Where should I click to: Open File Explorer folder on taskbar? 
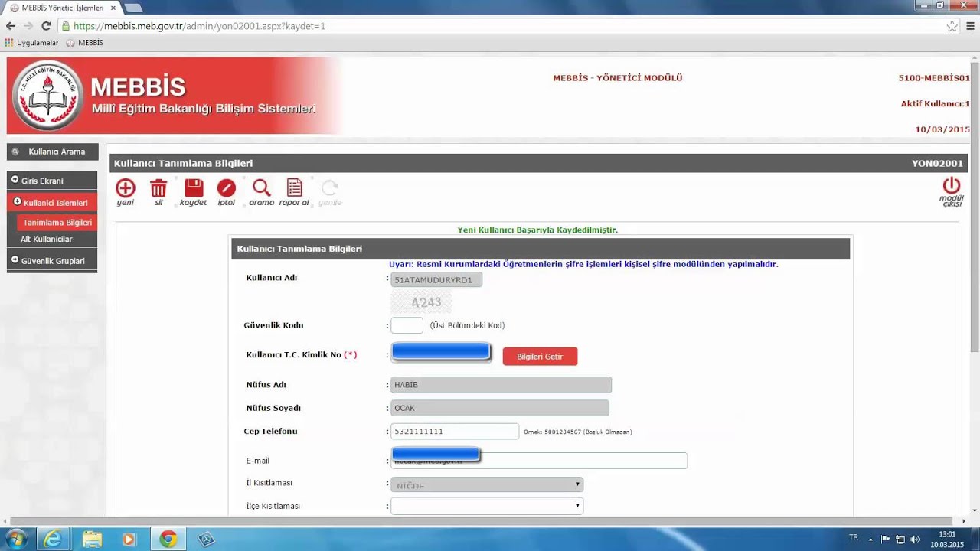click(92, 539)
